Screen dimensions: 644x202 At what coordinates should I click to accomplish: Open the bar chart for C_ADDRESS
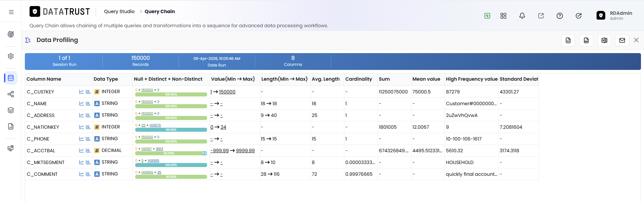pos(88,115)
